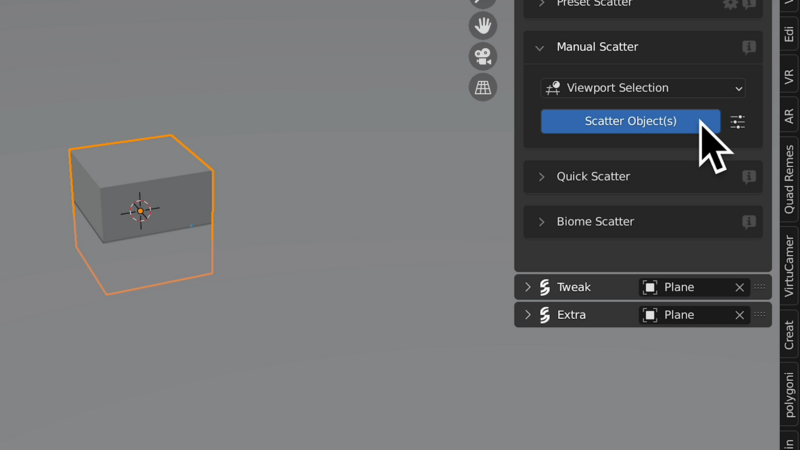Viewport: 800px width, 450px height.
Task: Open scatter settings sliders icon
Action: coord(737,121)
